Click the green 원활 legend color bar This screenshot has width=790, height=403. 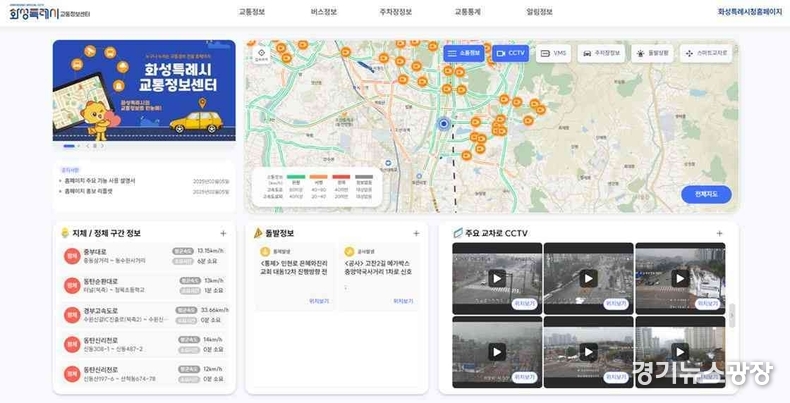296,177
